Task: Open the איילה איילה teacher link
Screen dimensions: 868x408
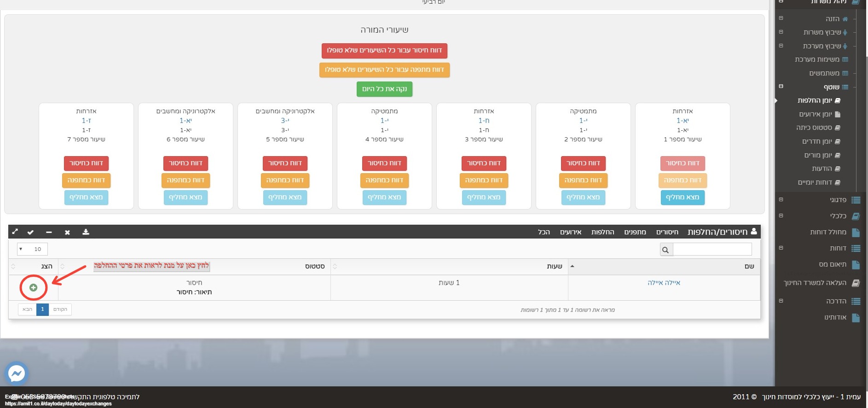Action: pos(664,283)
